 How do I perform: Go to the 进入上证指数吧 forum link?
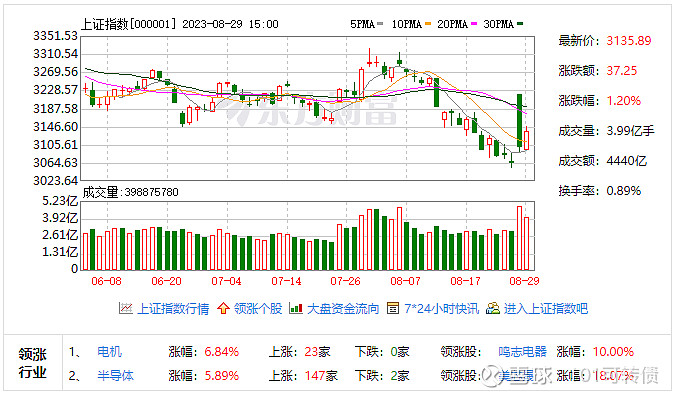point(546,309)
